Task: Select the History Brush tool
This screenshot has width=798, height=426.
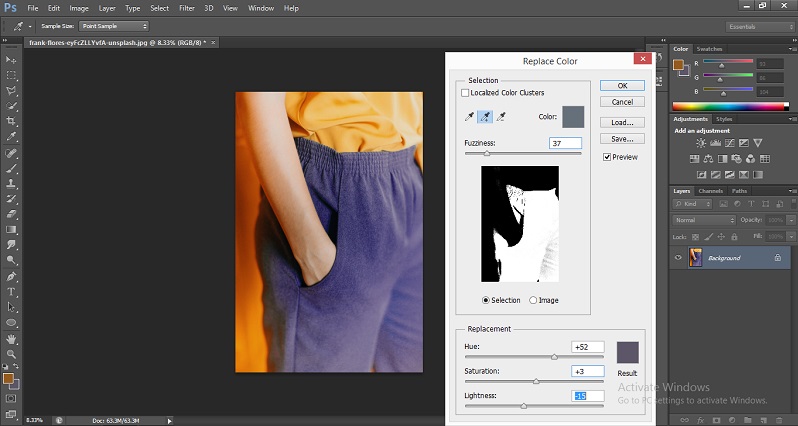Action: coord(11,198)
